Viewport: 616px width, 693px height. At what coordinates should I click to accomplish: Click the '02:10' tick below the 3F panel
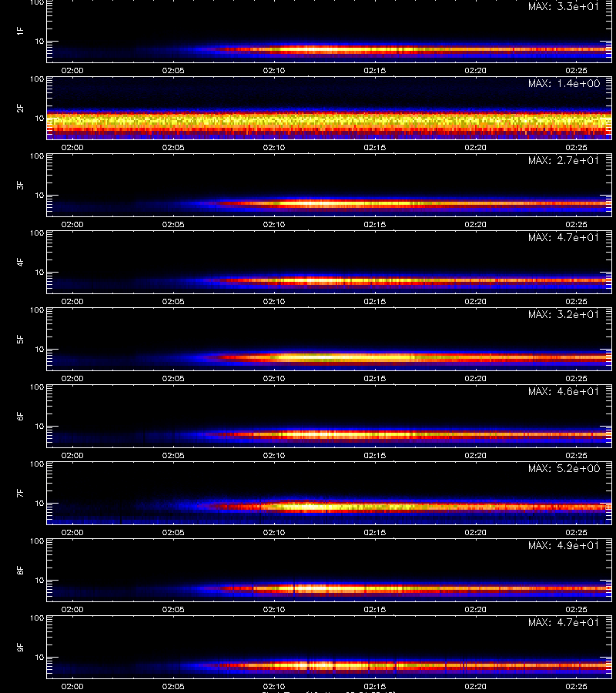pos(274,225)
